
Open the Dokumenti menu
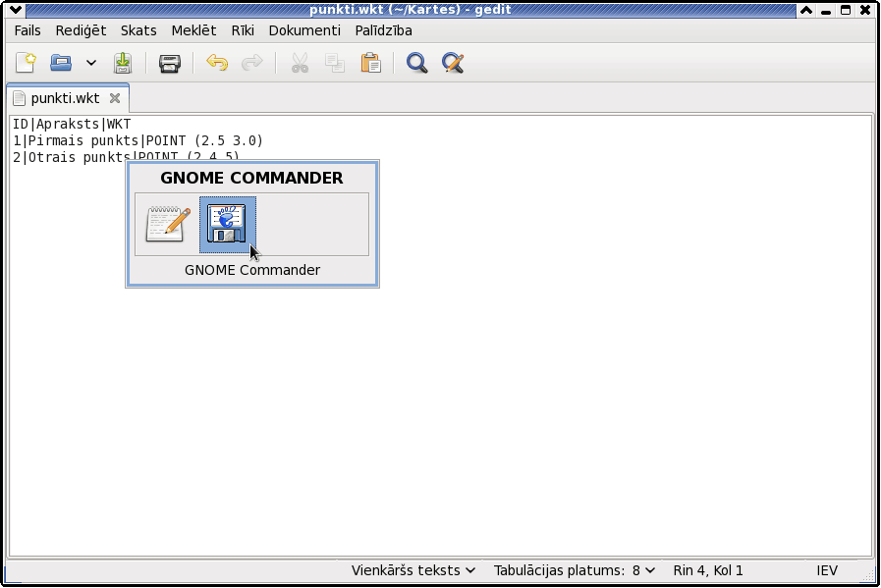[x=304, y=30]
